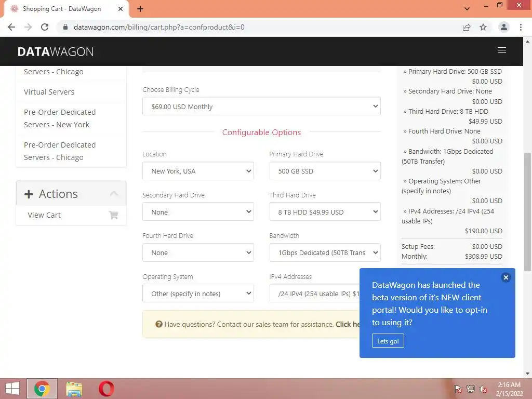Open Pre-Order Dedicated Servers - New York

[x=60, y=118]
